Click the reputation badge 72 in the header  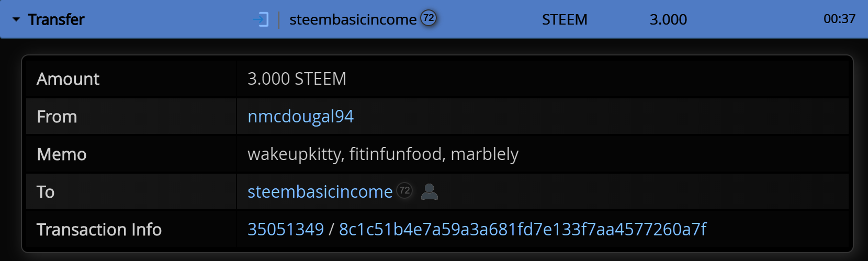(429, 18)
